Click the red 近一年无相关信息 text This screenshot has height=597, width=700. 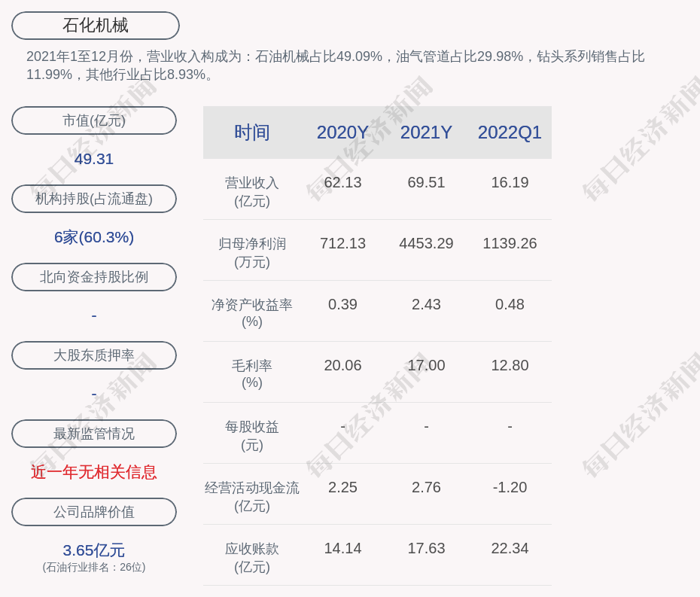(x=94, y=472)
